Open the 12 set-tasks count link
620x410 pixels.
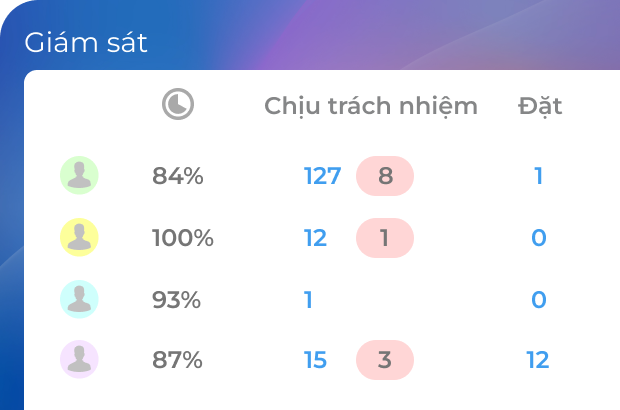click(x=538, y=360)
